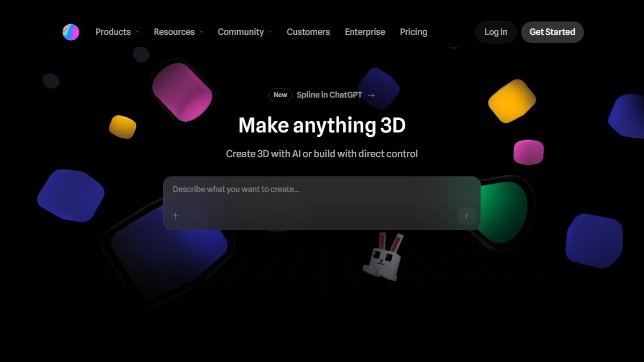Screen dimensions: 644x362
Task: Open the Customers page
Action: pyautogui.click(x=309, y=32)
